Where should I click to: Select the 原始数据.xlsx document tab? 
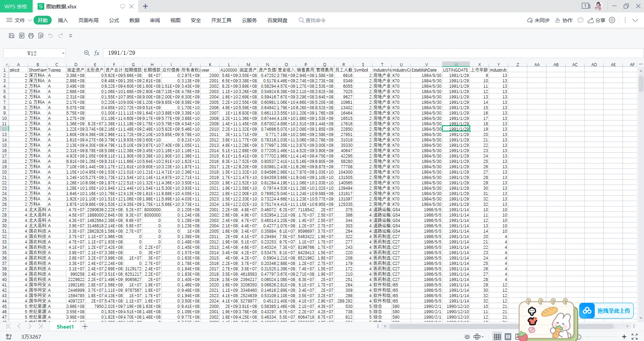[61, 6]
